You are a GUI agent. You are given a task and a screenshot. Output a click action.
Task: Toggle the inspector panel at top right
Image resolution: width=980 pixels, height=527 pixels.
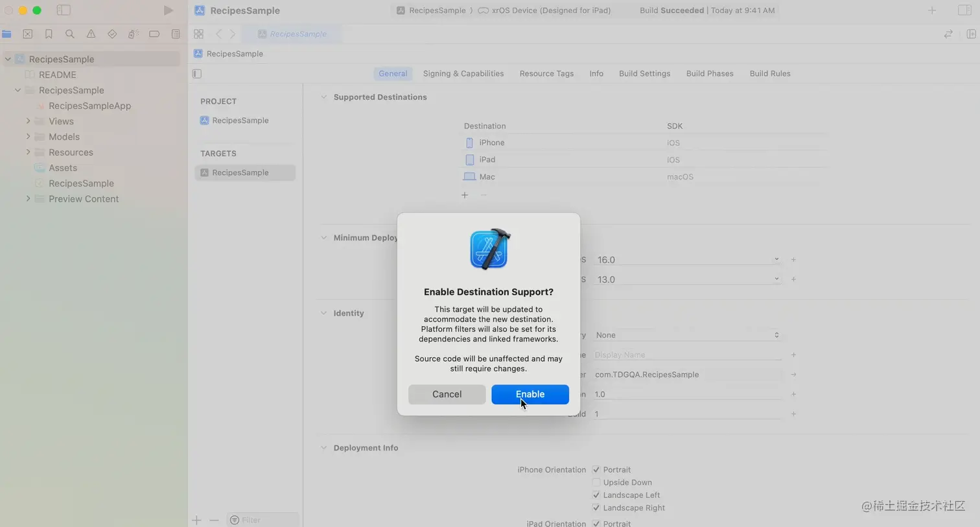tap(964, 10)
